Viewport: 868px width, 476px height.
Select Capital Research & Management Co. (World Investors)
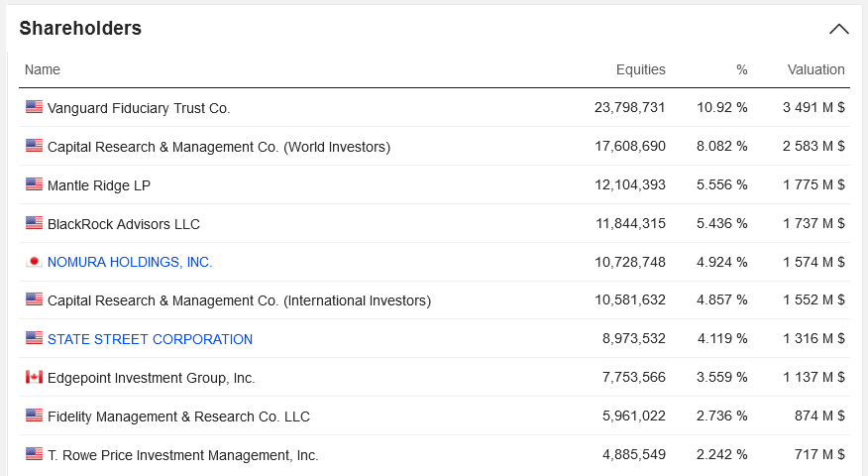[219, 147]
